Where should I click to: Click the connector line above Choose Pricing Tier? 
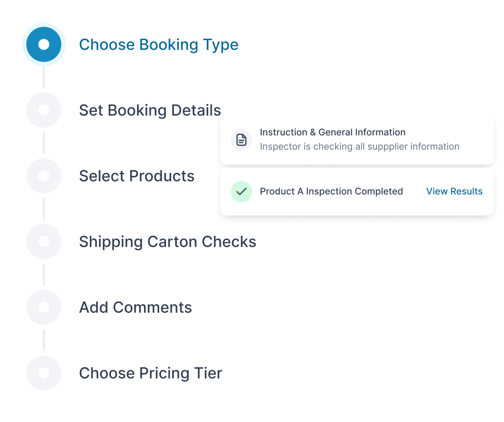pyautogui.click(x=44, y=340)
